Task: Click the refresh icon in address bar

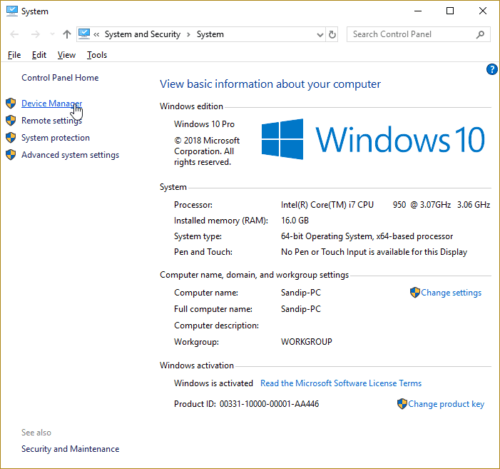Action: click(332, 34)
